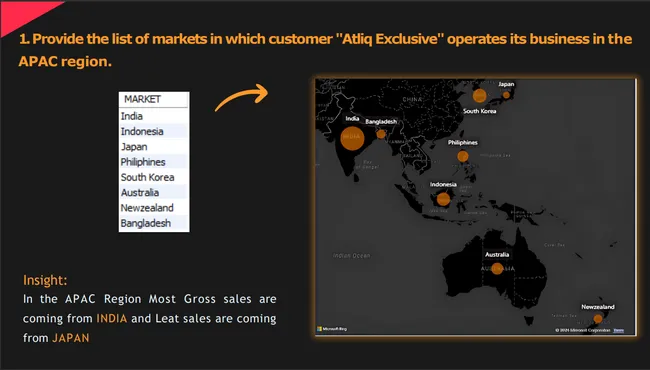The width and height of the screenshot is (650, 370).
Task: Click the Newzealand bubble on map
Action: (x=598, y=319)
